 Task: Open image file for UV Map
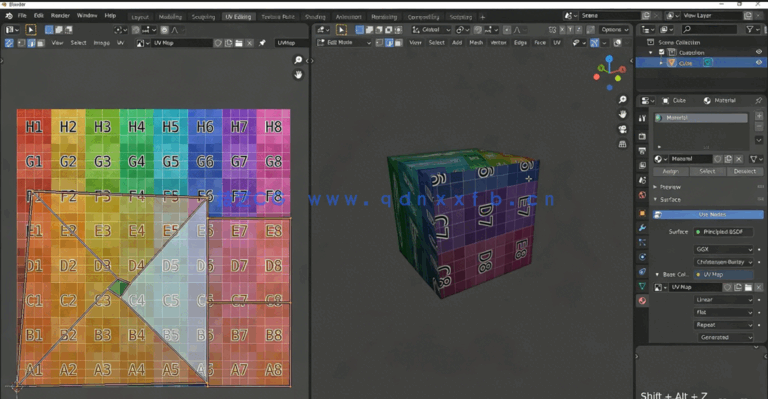tap(239, 43)
